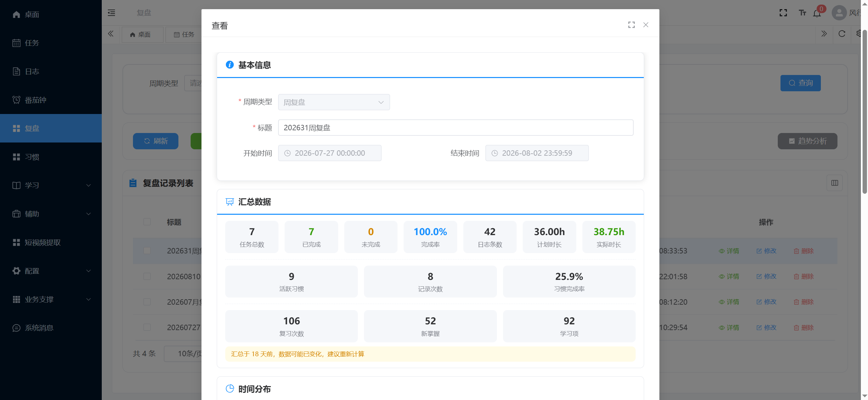868x400 pixels.
Task: Click the 结束时间 date field
Action: coord(537,153)
